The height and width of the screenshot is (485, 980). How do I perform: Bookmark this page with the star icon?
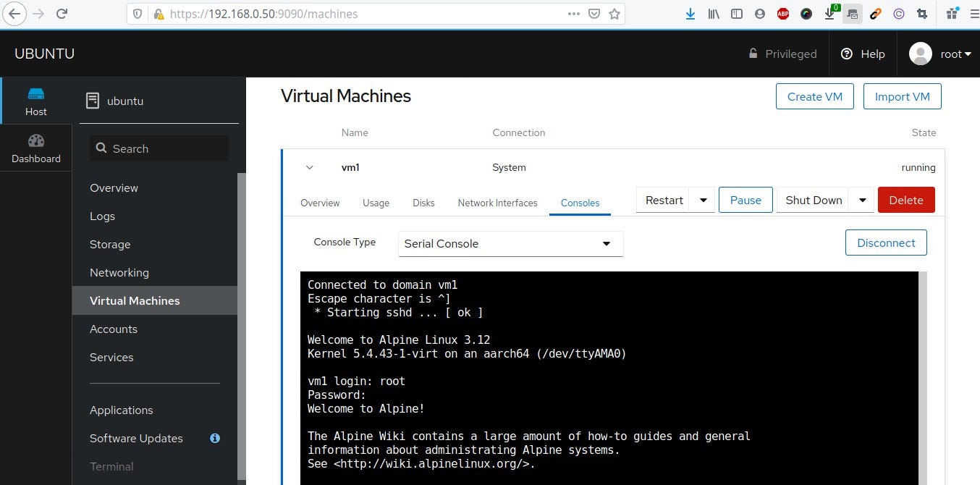click(614, 14)
